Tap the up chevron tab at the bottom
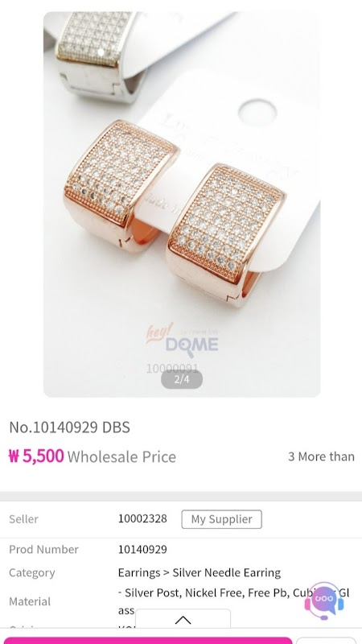This screenshot has height=644, width=362. click(183, 619)
